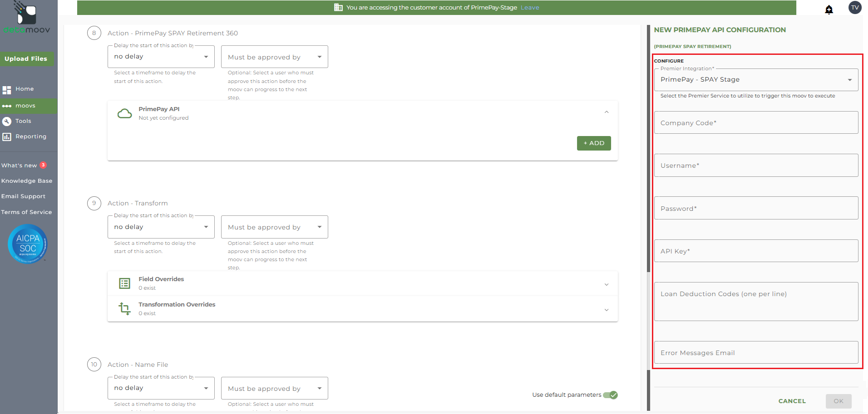Screen dimensions: 868x414
Task: Click 'NEW PRIMEPAY API CONFIGURATION' title
Action: [x=720, y=30]
